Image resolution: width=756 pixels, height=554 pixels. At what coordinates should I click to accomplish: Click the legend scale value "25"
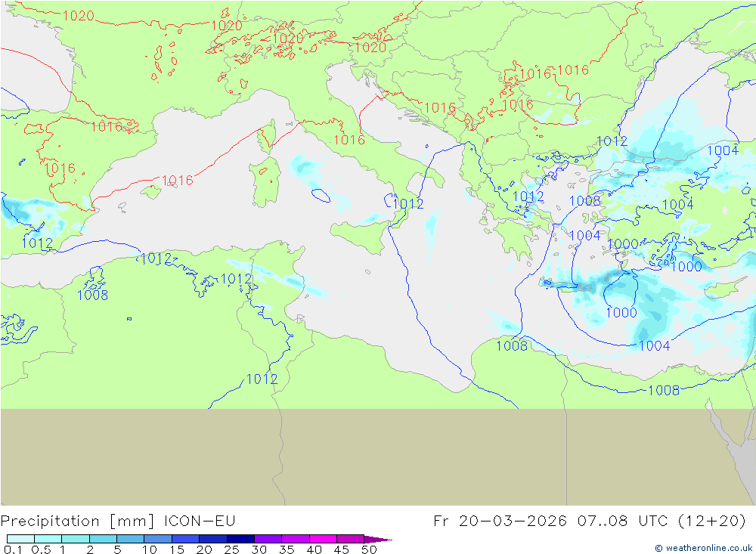[232, 549]
